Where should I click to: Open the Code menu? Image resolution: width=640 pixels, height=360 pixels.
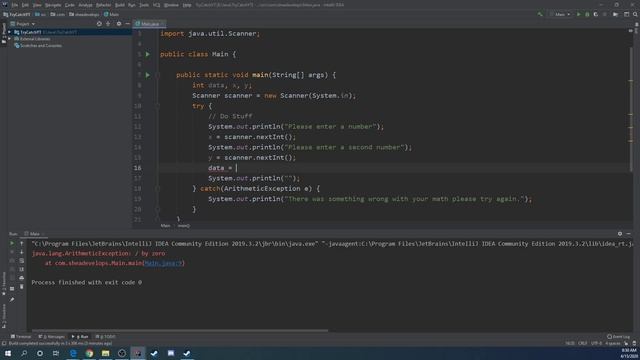tap(70, 5)
